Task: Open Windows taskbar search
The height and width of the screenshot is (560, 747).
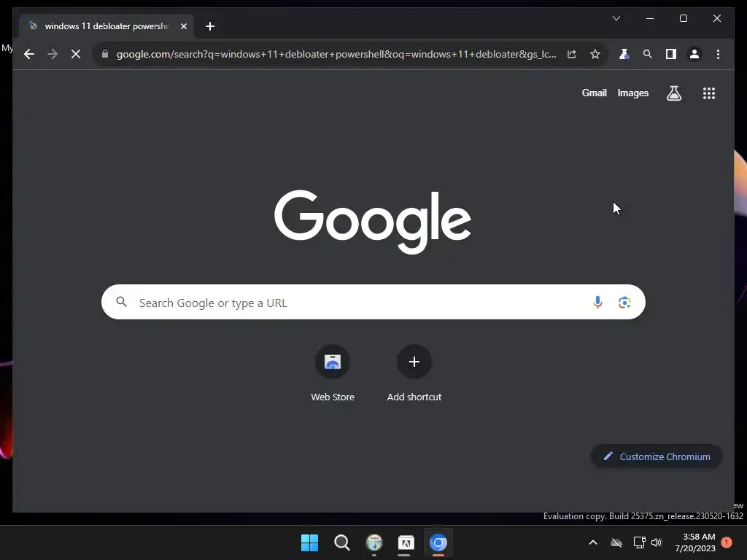Action: (342, 542)
